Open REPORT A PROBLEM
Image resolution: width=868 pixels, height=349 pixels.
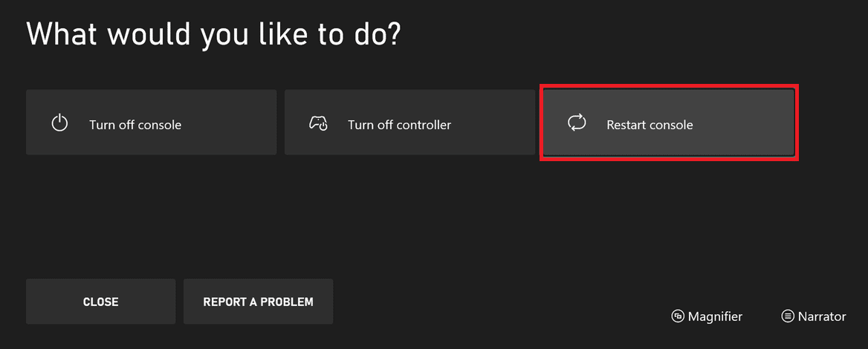(x=258, y=301)
